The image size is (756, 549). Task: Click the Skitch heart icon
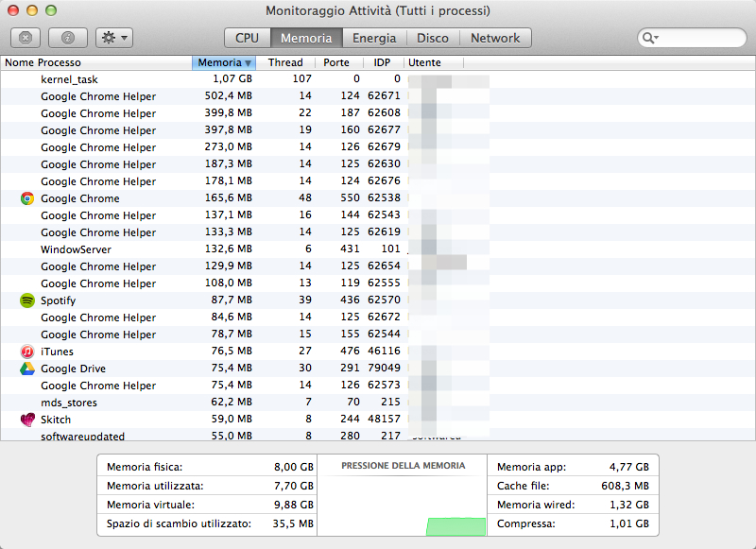tap(27, 420)
